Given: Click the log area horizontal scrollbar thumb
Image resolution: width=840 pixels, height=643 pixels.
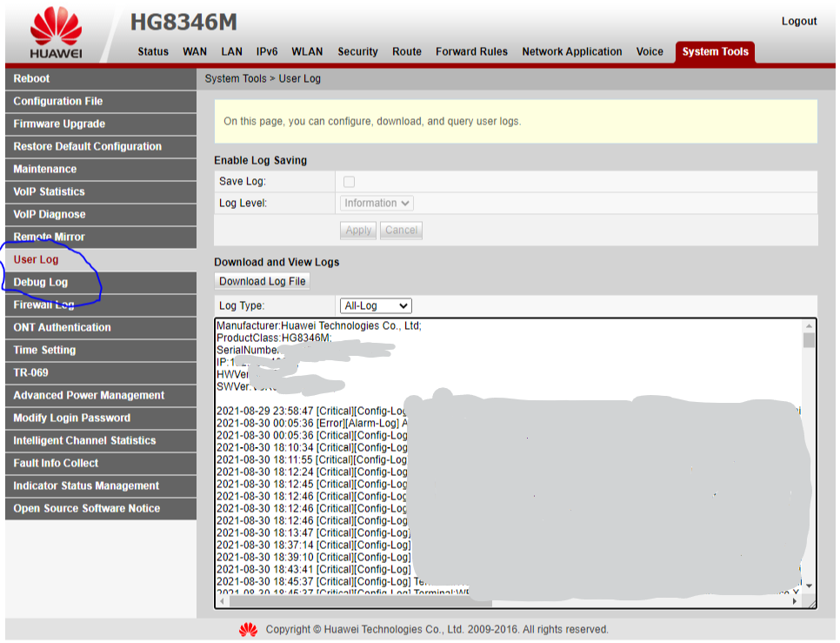Looking at the screenshot, I should pyautogui.click(x=361, y=602).
